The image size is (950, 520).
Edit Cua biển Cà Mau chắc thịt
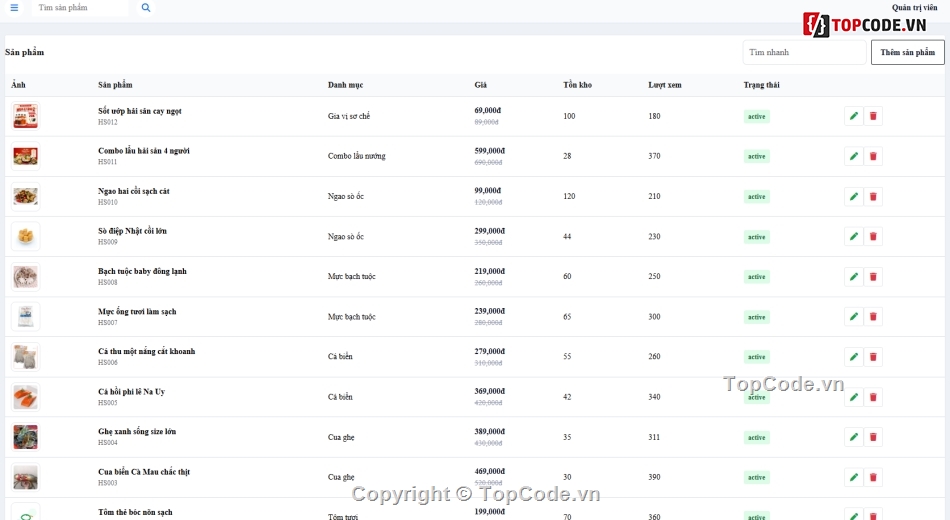[x=854, y=477]
